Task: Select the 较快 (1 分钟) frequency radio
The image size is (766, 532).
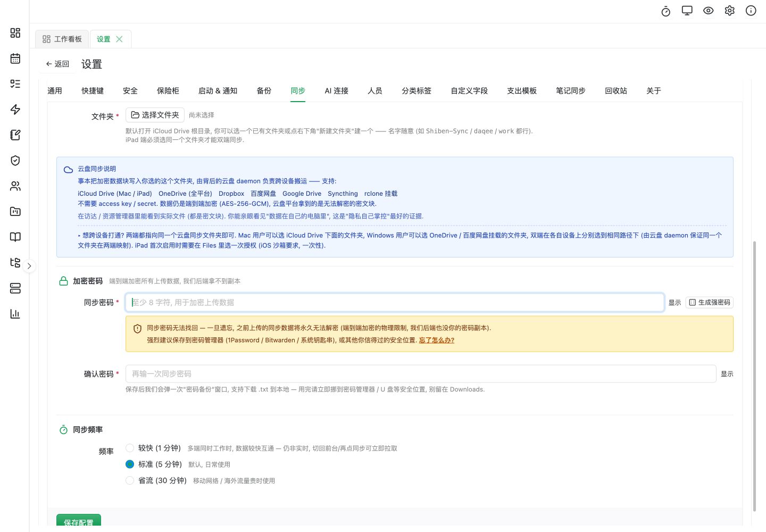Action: click(x=130, y=448)
